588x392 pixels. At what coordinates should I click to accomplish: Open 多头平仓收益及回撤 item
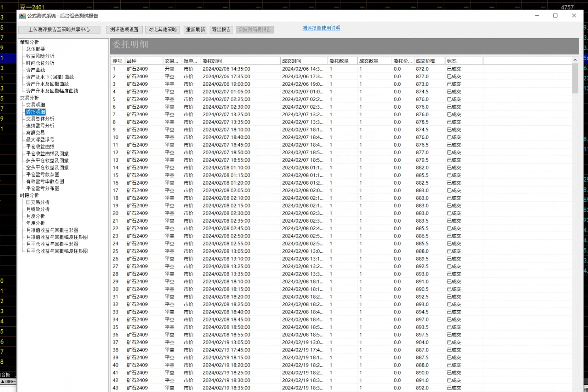tap(47, 161)
